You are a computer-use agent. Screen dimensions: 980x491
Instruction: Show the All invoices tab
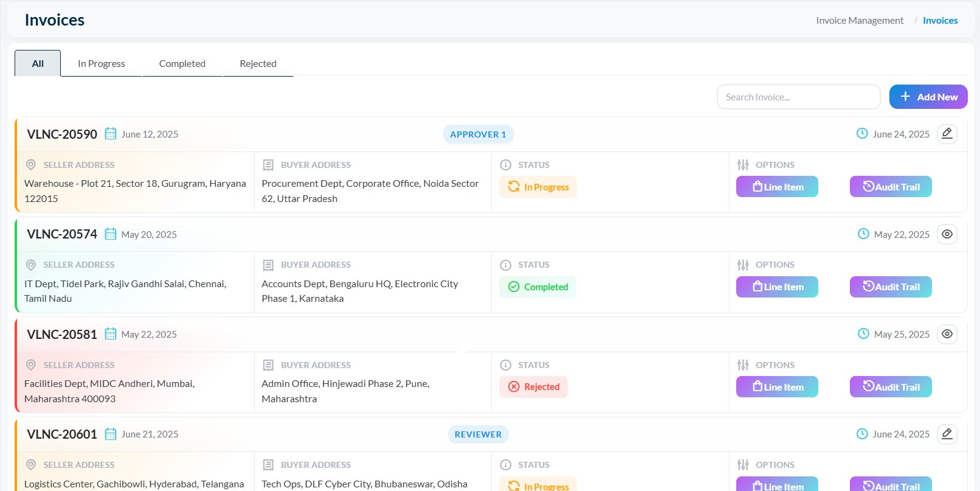pyautogui.click(x=38, y=64)
